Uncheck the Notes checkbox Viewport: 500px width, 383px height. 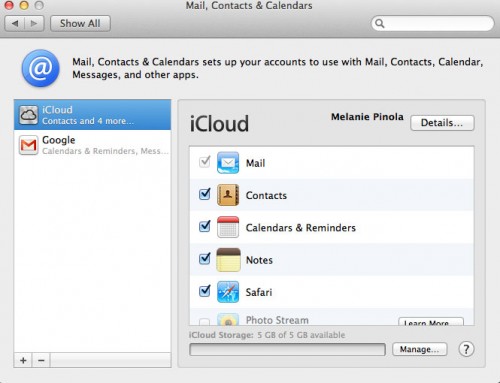pyautogui.click(x=204, y=259)
